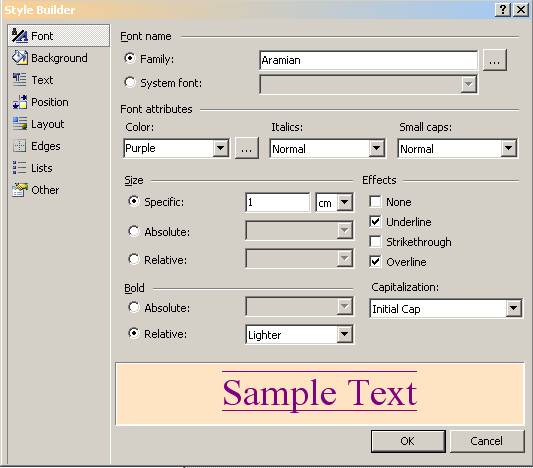Select the Bold Relative radio button
This screenshot has width=533, height=468.
coord(134,333)
